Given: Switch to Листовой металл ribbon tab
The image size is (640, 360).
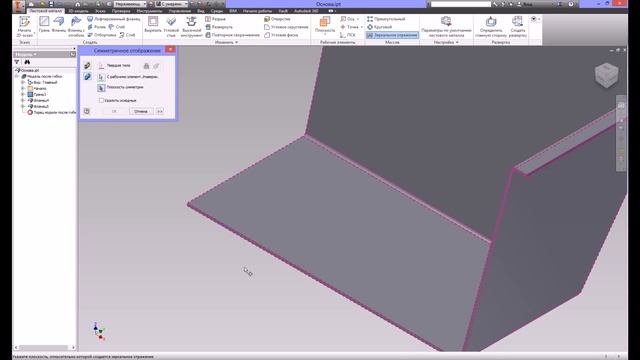Looking at the screenshot, I should (x=45, y=11).
